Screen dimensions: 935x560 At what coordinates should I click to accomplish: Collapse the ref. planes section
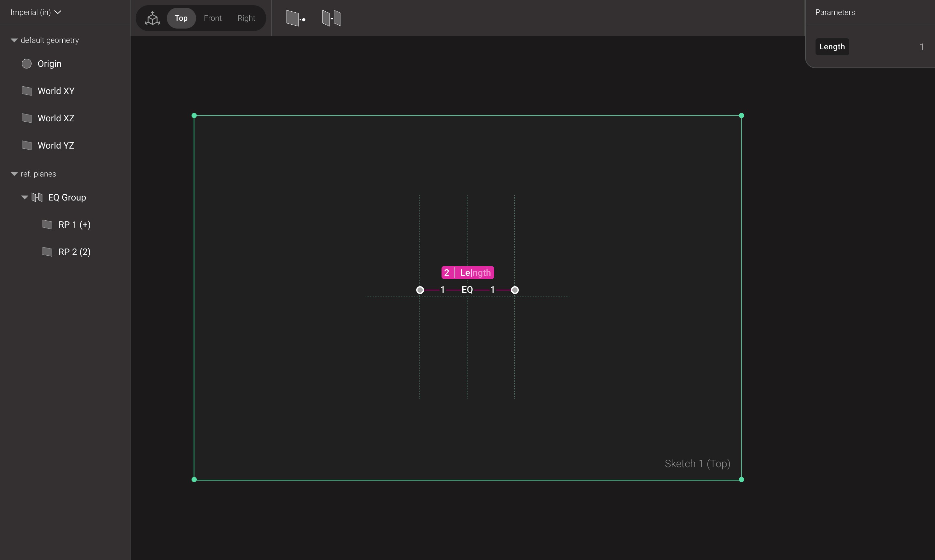(x=14, y=174)
